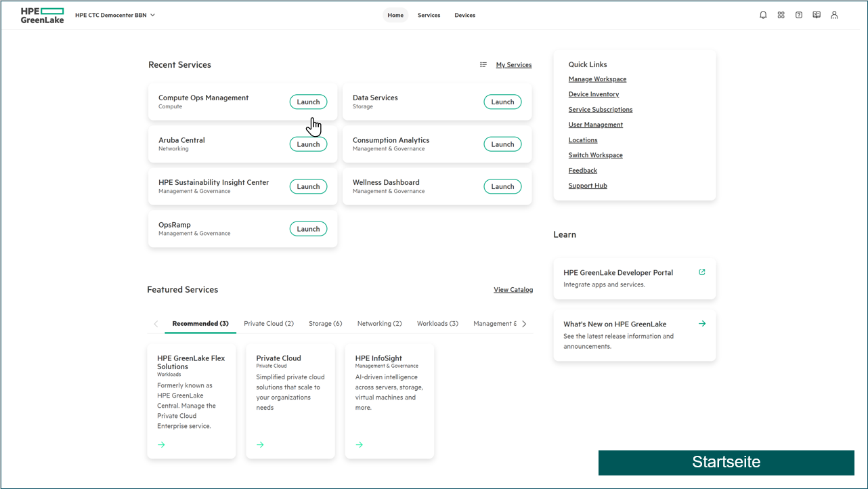Click the Quick Links heading
The height and width of the screenshot is (489, 868).
[588, 65]
